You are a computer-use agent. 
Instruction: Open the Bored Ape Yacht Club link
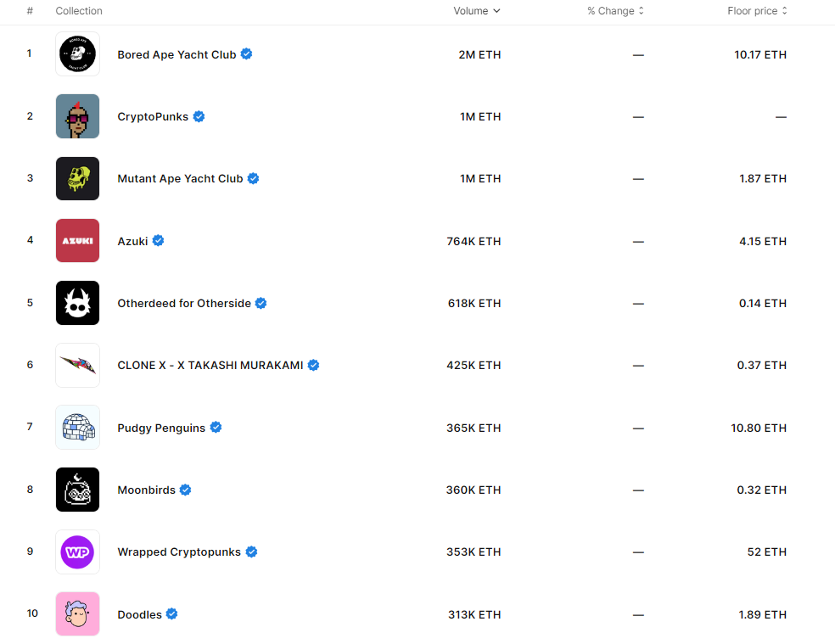coord(177,54)
